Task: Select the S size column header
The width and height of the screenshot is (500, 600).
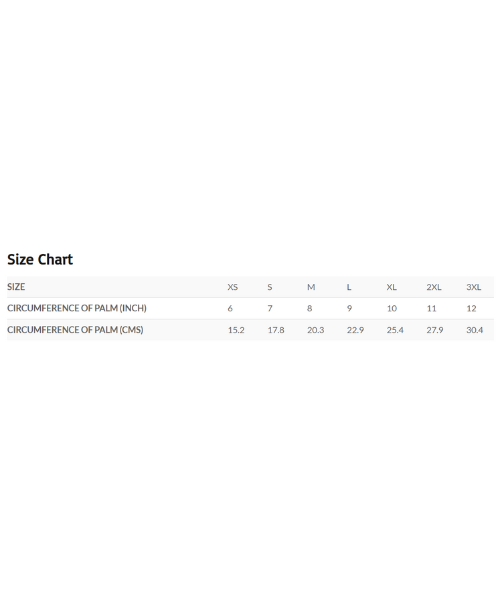Action: click(270, 287)
